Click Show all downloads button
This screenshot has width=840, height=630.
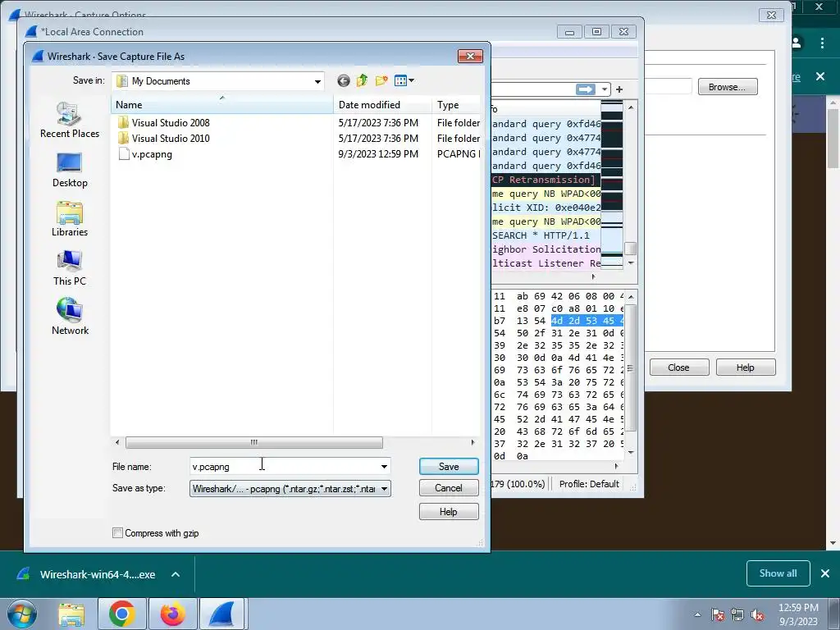[x=778, y=573]
